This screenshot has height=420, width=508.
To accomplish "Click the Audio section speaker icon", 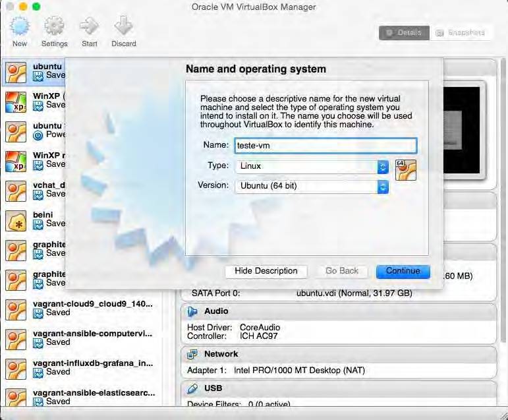I will point(192,311).
